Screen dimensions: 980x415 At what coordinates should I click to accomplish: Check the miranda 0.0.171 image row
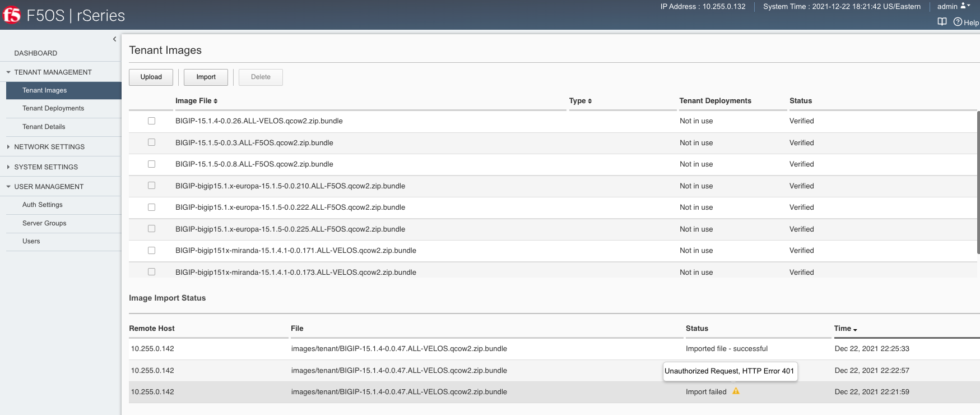tap(151, 250)
